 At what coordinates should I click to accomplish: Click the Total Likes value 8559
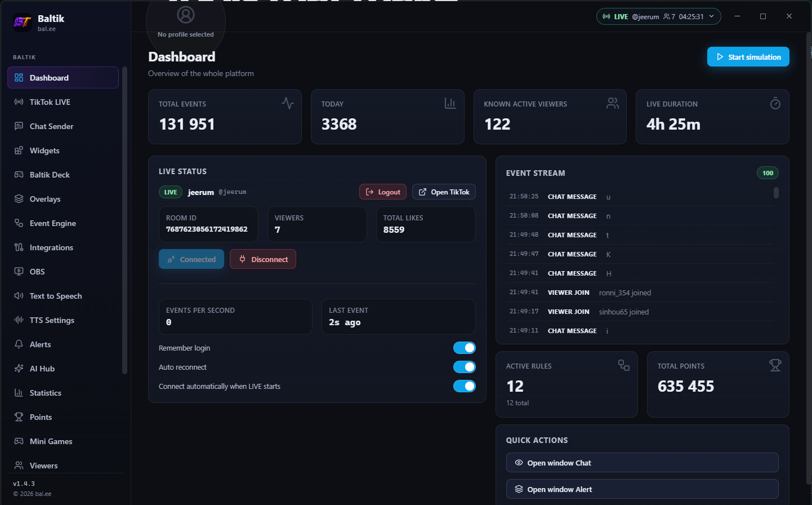[394, 230]
